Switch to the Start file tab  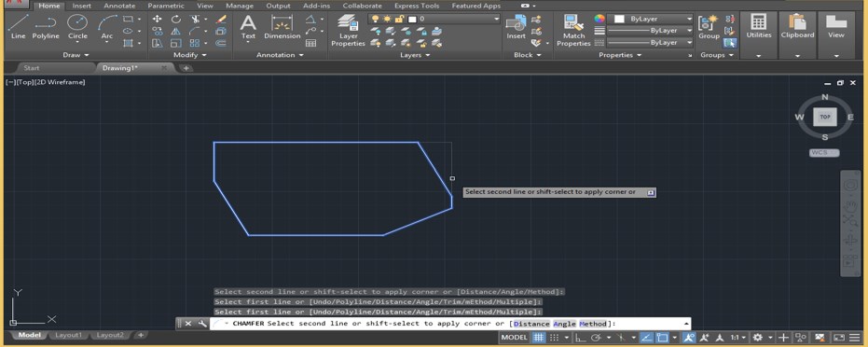tap(32, 68)
